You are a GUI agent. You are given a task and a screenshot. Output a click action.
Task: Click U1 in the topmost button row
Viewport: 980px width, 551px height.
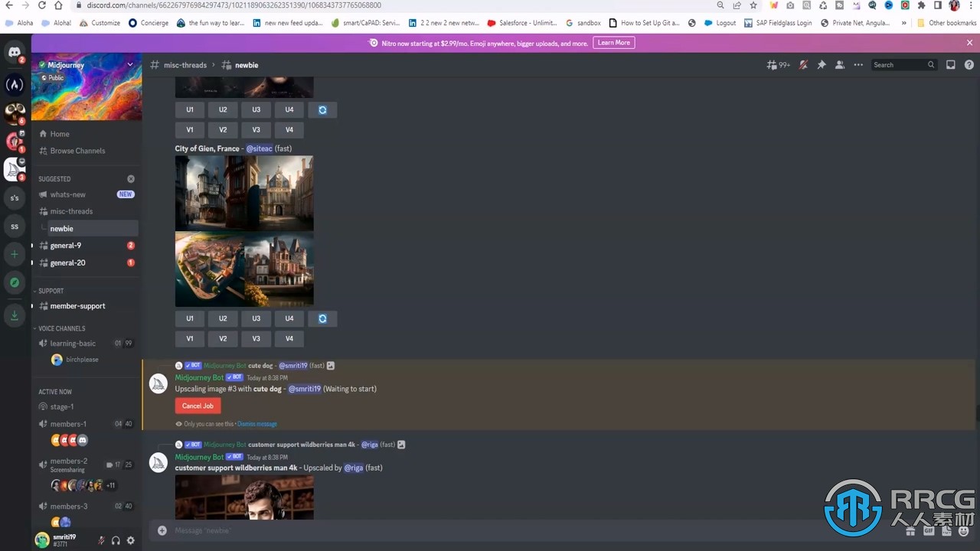pyautogui.click(x=190, y=109)
